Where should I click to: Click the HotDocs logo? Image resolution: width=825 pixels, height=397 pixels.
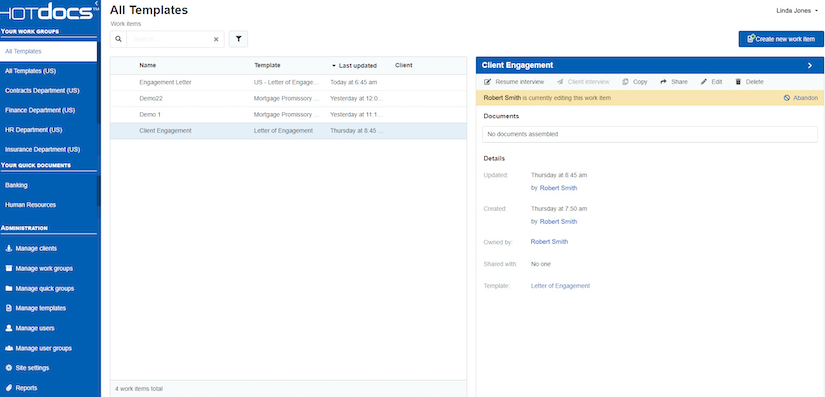48,12
